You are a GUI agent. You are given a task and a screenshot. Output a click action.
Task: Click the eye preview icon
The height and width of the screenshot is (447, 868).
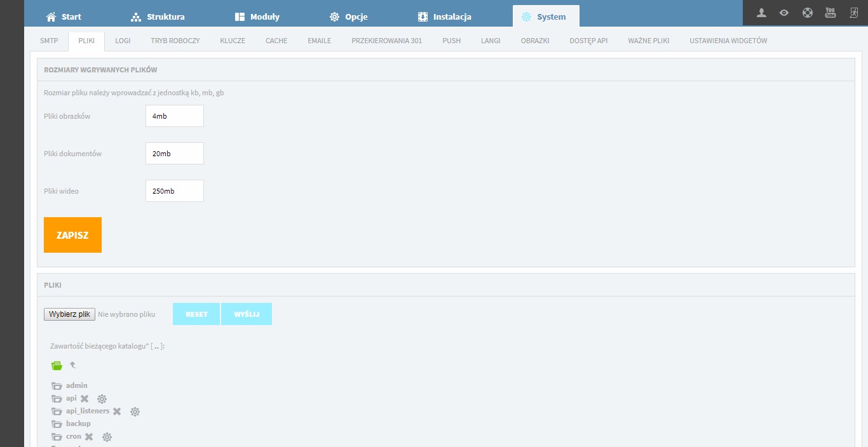tap(784, 13)
